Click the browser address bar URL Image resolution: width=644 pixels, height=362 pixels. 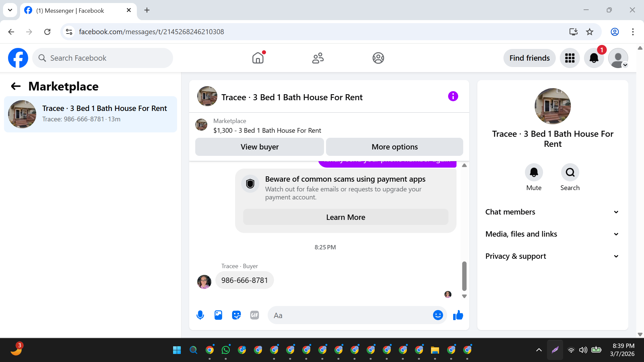151,32
